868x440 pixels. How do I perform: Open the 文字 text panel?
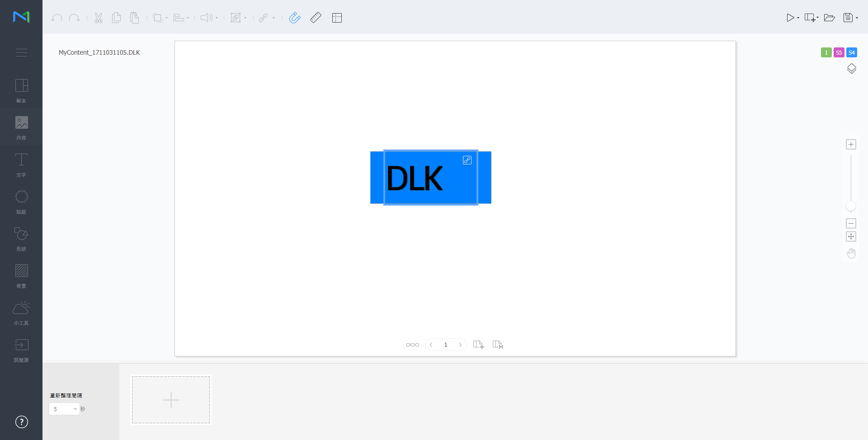pos(21,165)
